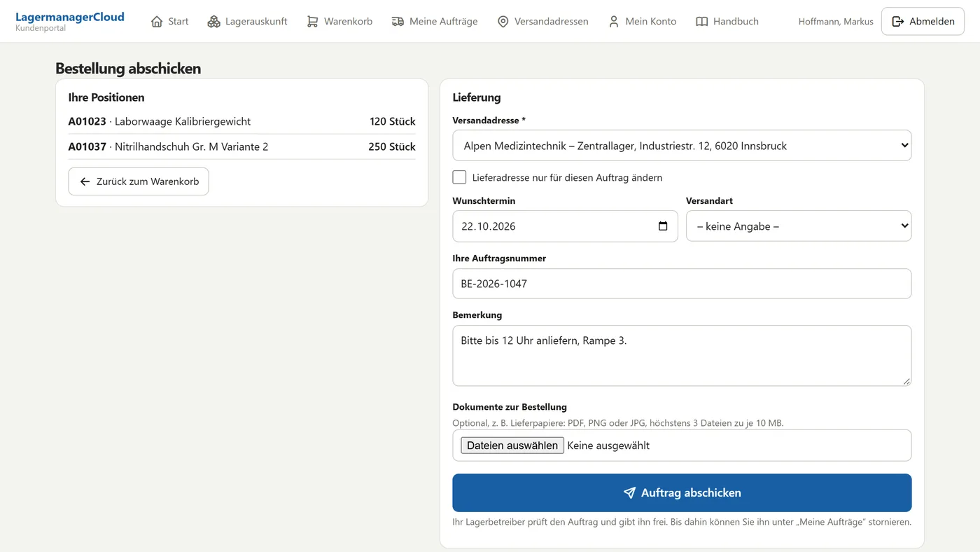Click Zurück zum Warenkorb button
This screenshot has height=552, width=980.
coord(139,181)
